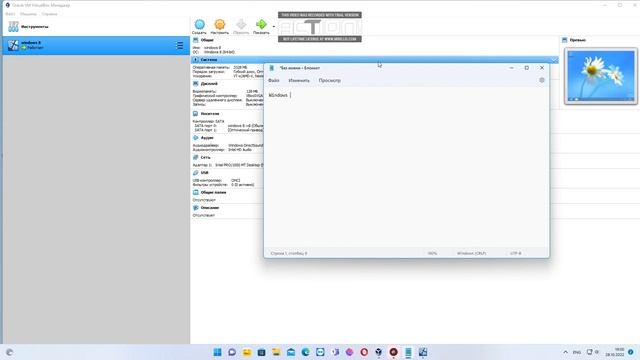Click the VM preview thumbnail with daisies

(x=601, y=76)
